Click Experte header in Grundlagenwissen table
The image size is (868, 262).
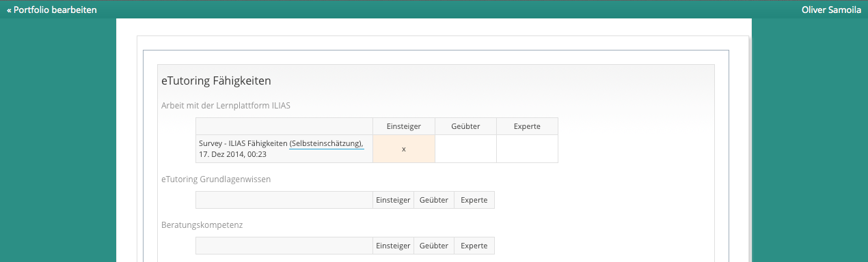(474, 200)
